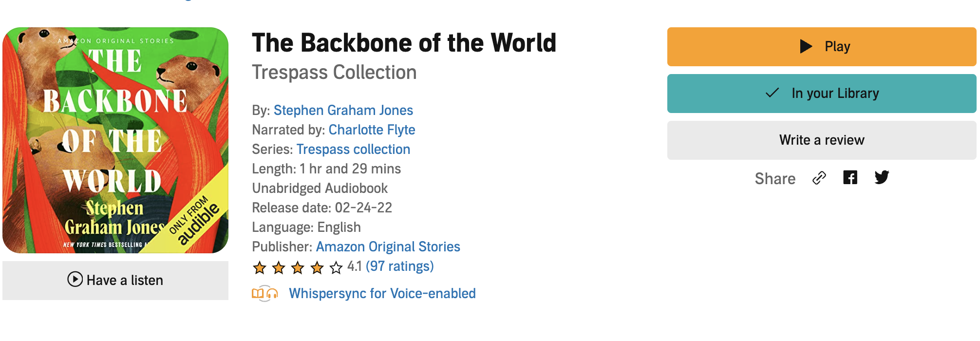This screenshot has width=980, height=341.
Task: Click the copy link share icon
Action: (x=819, y=178)
